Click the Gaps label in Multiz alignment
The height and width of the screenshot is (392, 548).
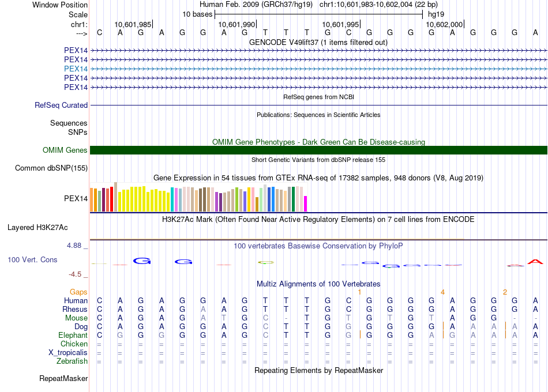(x=78, y=292)
